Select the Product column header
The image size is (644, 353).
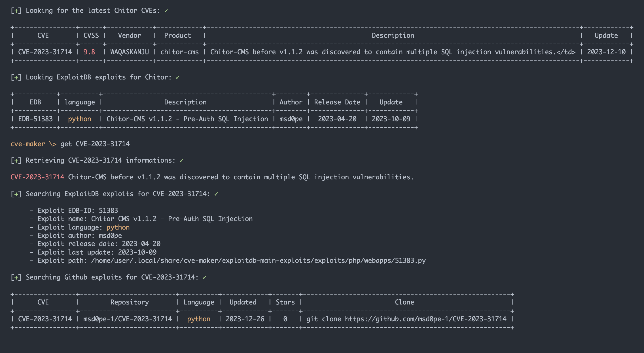point(177,35)
